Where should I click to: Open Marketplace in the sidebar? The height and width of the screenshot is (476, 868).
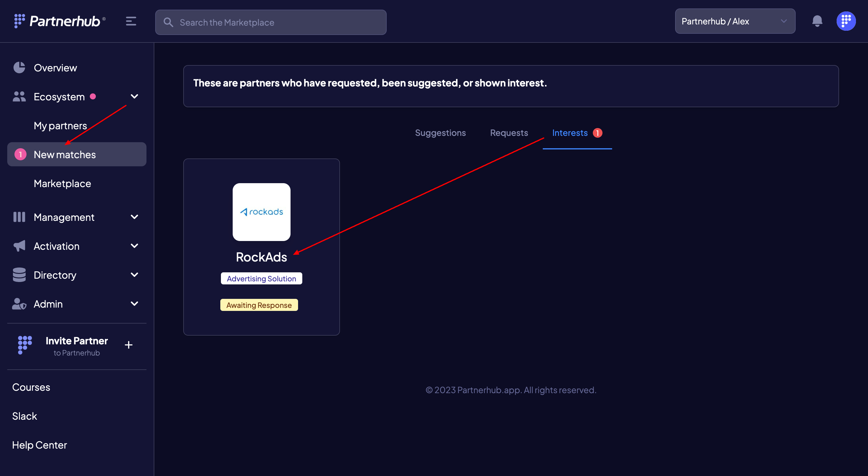coord(62,183)
